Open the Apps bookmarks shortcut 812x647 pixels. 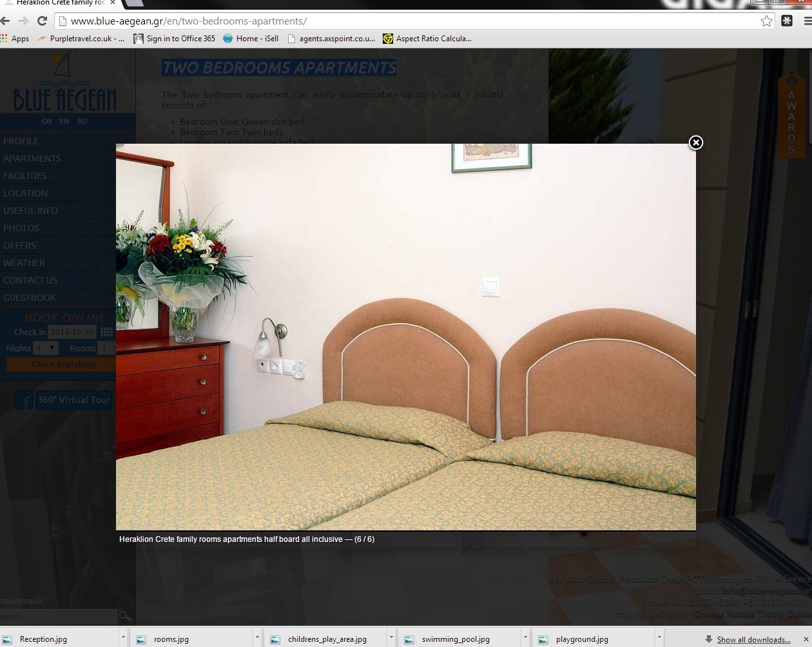click(15, 39)
